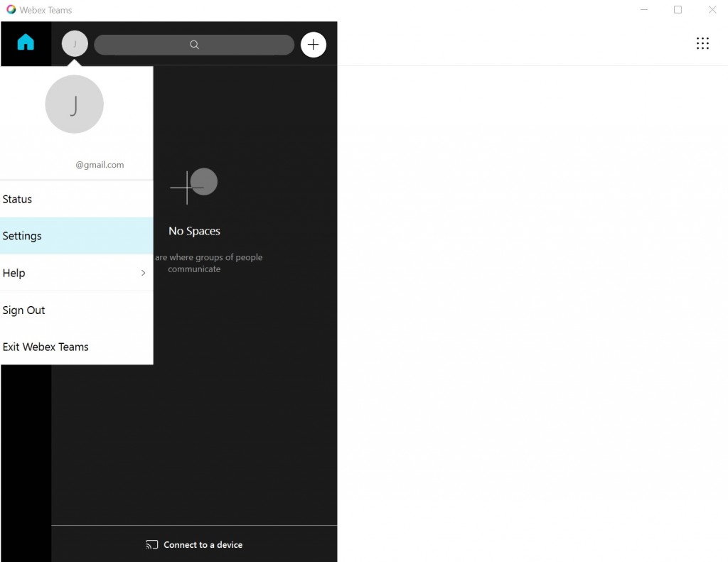The height and width of the screenshot is (562, 728).
Task: Click the small profile avatar in header
Action: (x=75, y=43)
